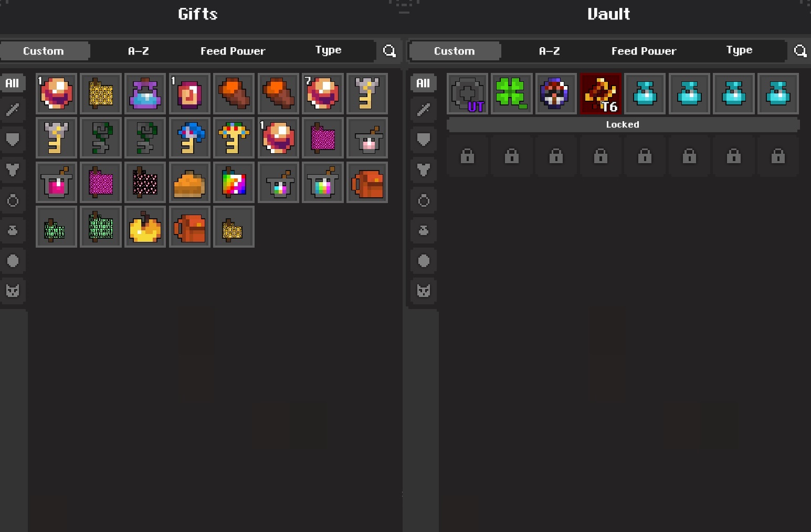Filter Gifts by weapon sword icon
811x532 pixels.
point(13,110)
